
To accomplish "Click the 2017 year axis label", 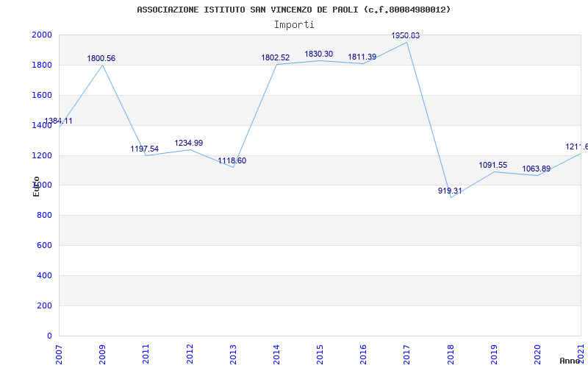I will point(407,354).
